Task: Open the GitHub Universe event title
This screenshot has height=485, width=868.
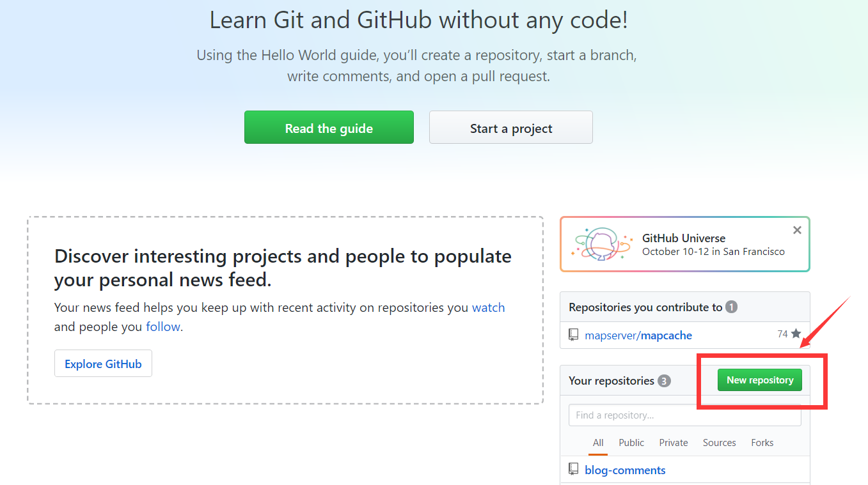Action: coord(684,238)
